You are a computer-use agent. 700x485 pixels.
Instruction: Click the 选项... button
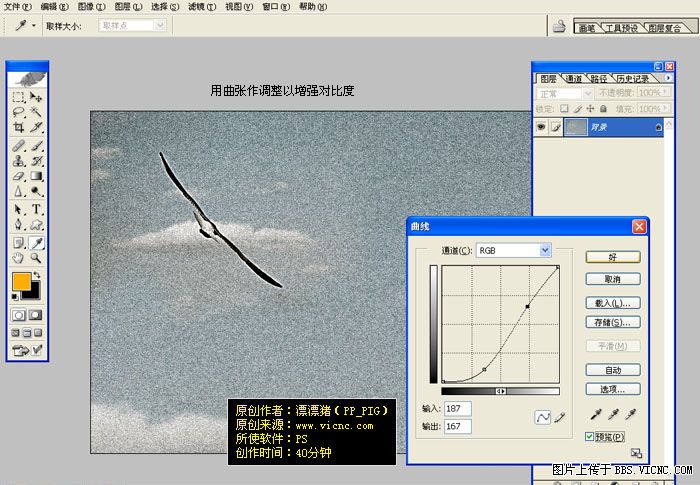coord(613,389)
